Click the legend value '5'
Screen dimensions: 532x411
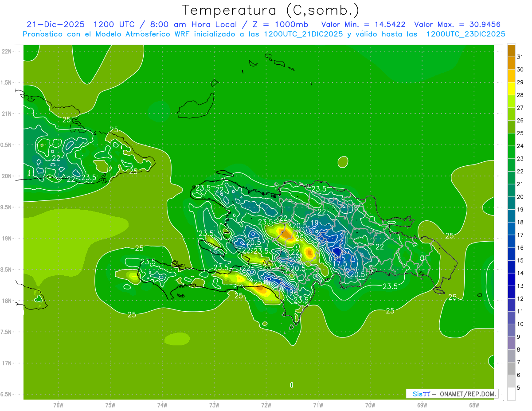(x=519, y=388)
